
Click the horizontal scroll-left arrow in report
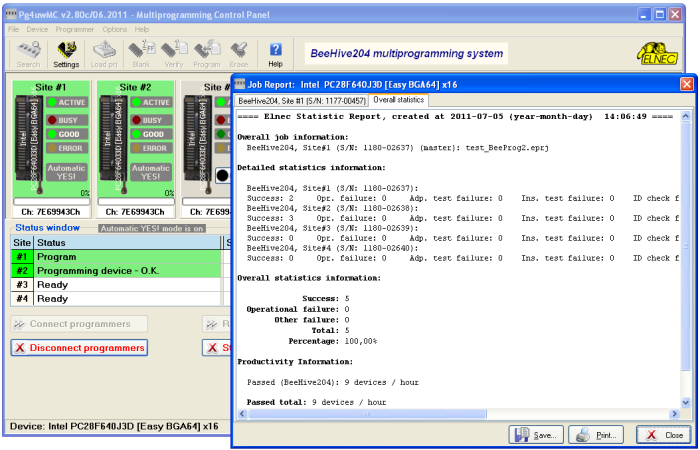click(242, 414)
